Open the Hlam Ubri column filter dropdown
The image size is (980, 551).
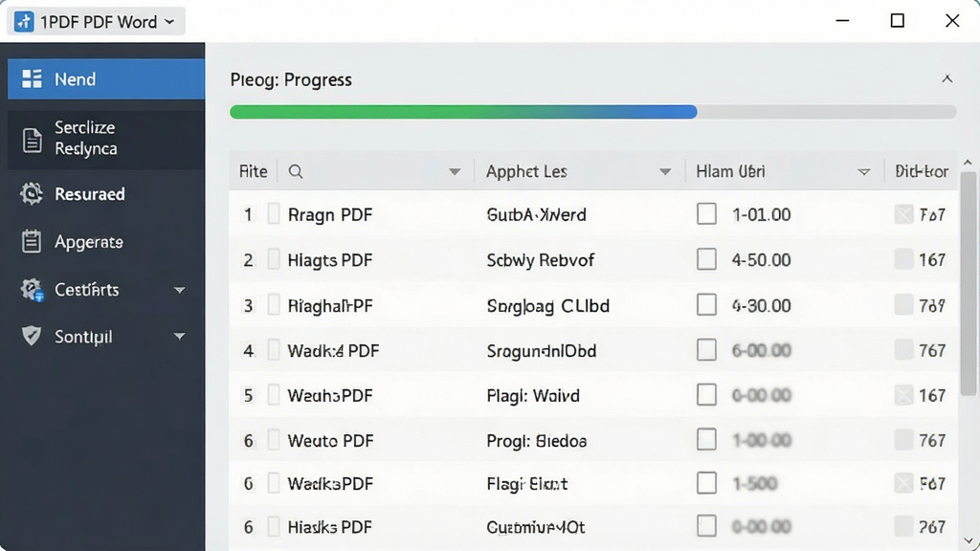coord(864,172)
